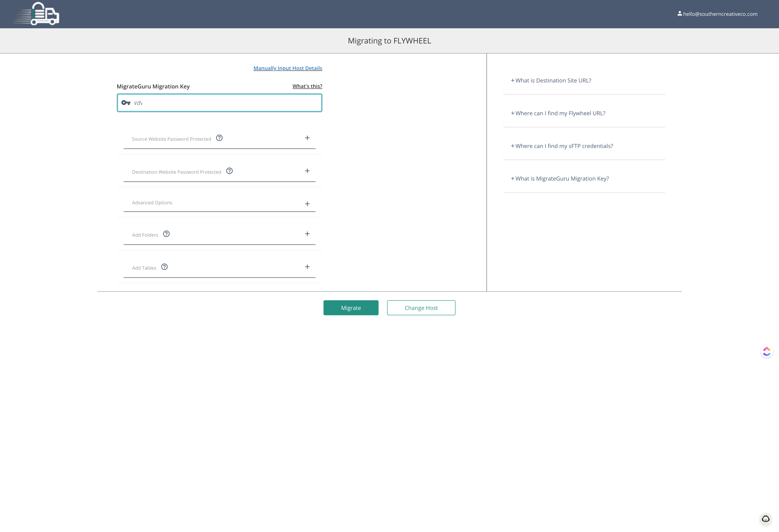Expand FAQ about sFTP credentials
This screenshot has width=779, height=532.
562,146
